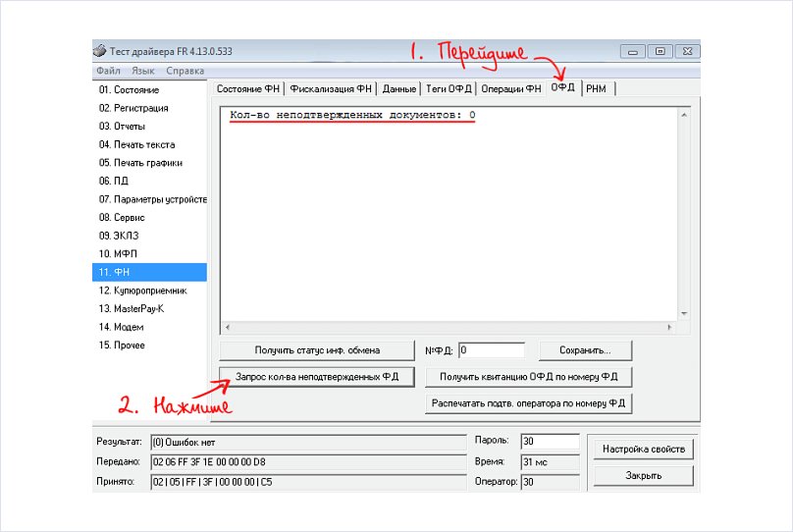Click the horizontal scrollbar right arrow

(x=670, y=327)
